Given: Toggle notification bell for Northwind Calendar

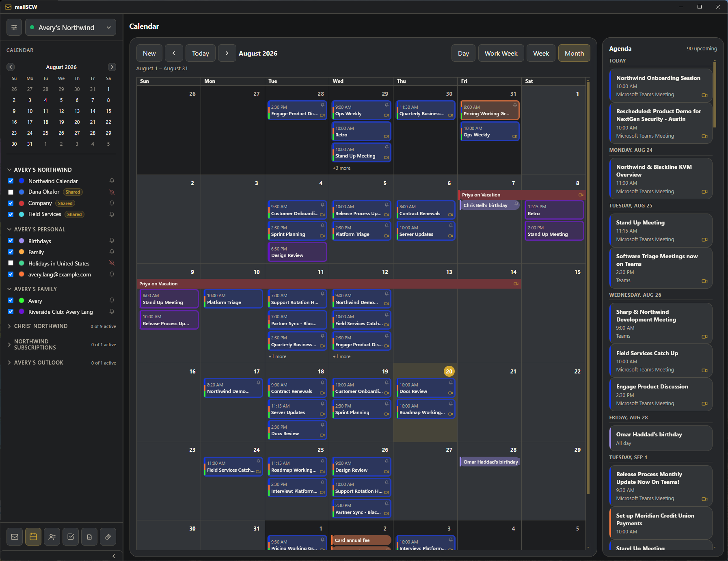Looking at the screenshot, I should tap(112, 181).
